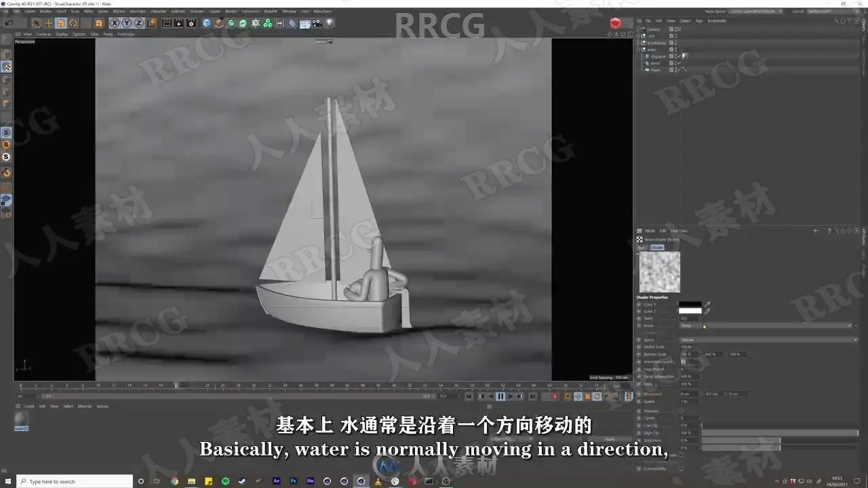Adjust the High Clip slider
The image size is (868, 488).
point(780,432)
